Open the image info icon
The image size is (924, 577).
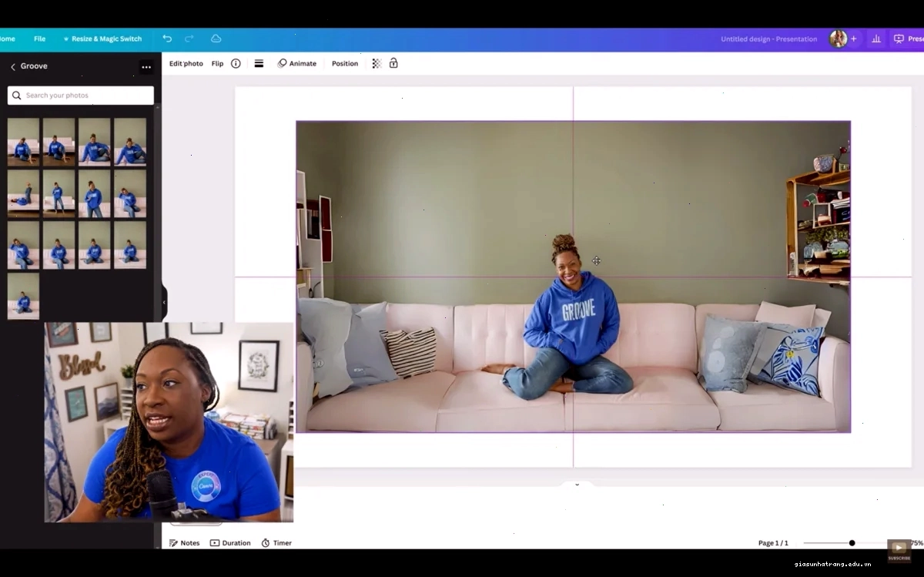point(236,63)
